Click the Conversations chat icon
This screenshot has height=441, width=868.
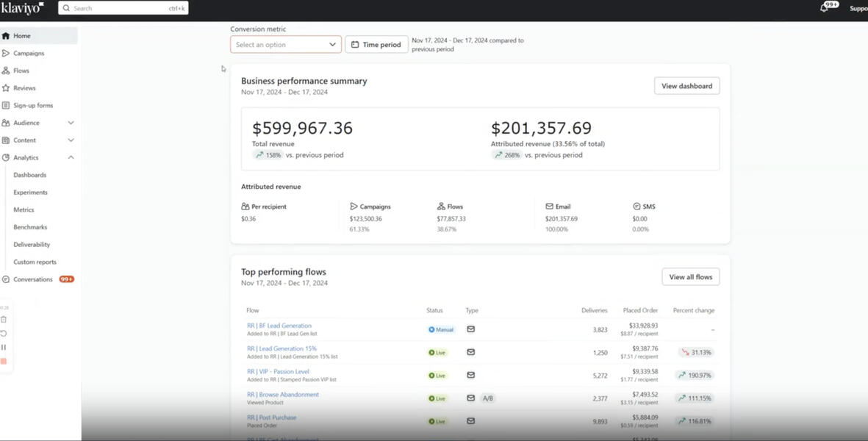6,279
